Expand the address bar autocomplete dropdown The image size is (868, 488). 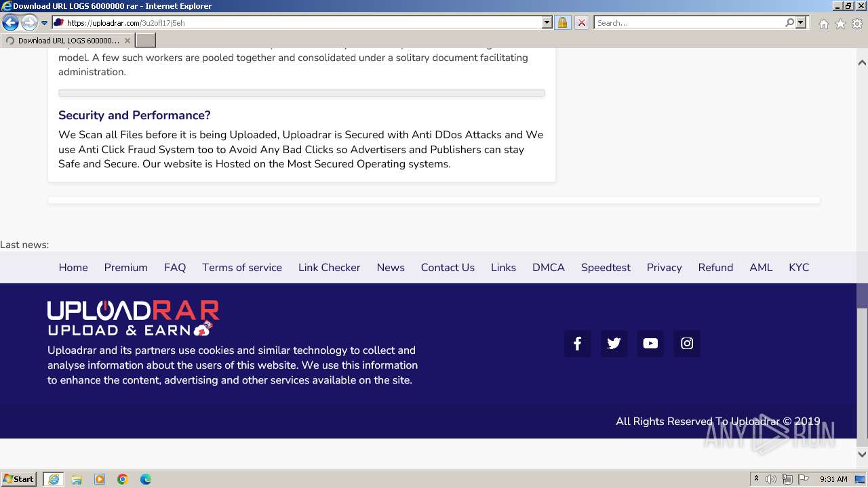[x=547, y=23]
